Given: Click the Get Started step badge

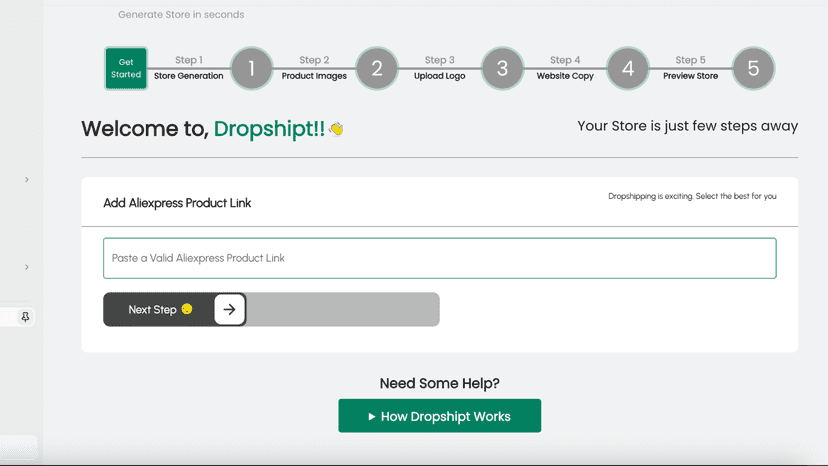Looking at the screenshot, I should pos(126,68).
